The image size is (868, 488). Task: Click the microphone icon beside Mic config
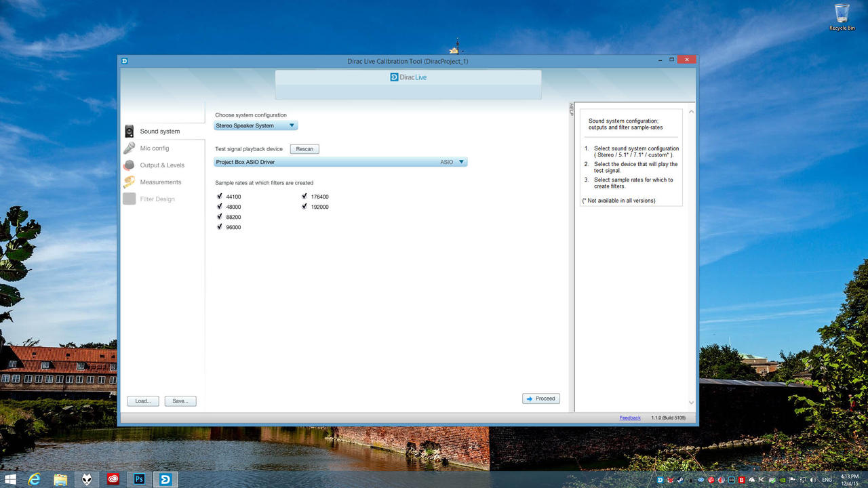click(x=129, y=148)
